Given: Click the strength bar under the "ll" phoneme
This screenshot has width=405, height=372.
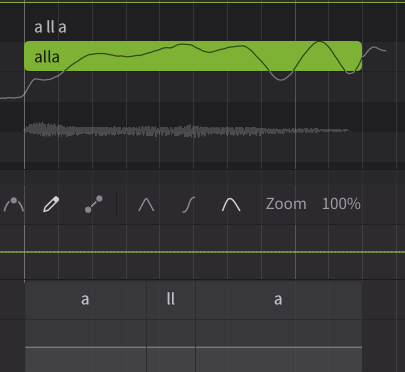Looking at the screenshot, I should [x=171, y=347].
